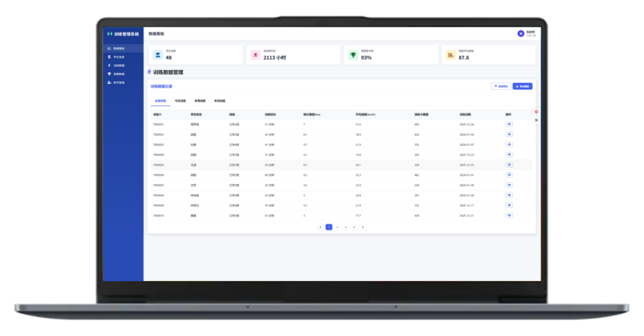Click the blue export data button

522,86
